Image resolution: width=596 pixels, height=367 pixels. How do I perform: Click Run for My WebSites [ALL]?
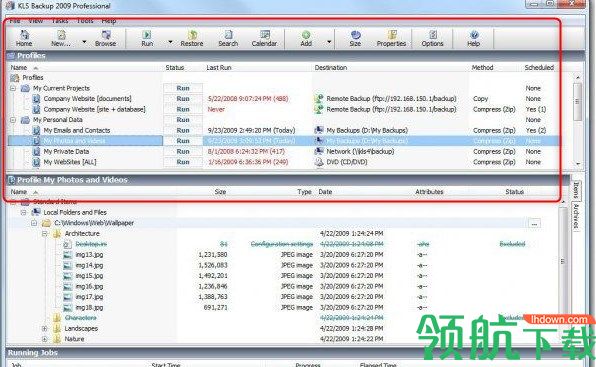pyautogui.click(x=183, y=162)
